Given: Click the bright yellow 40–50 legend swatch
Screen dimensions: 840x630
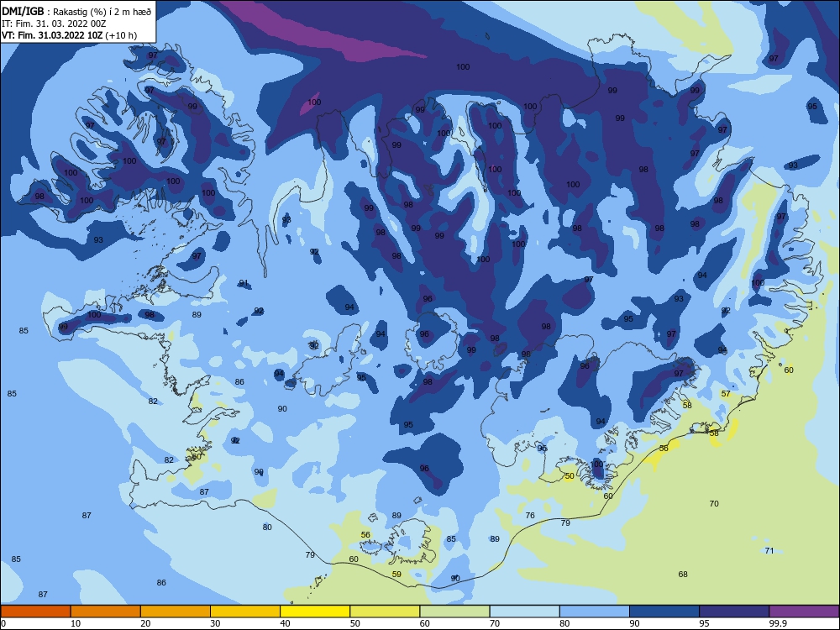Looking at the screenshot, I should pos(315,612).
